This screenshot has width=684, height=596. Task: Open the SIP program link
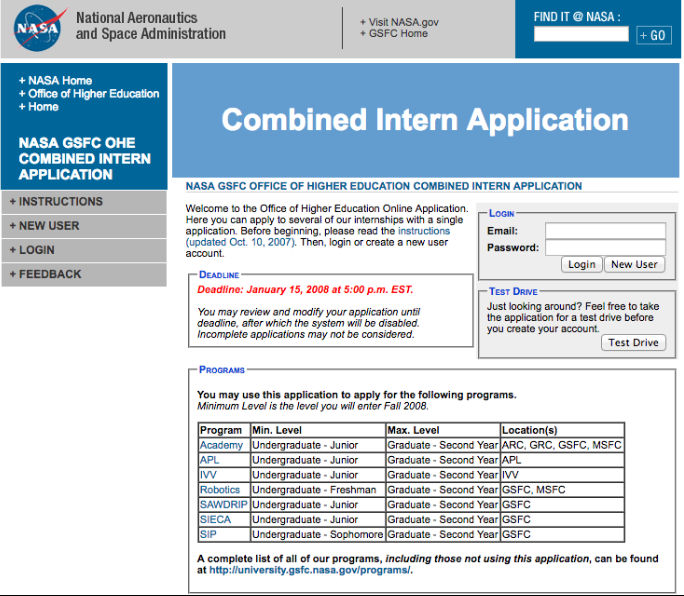[208, 534]
